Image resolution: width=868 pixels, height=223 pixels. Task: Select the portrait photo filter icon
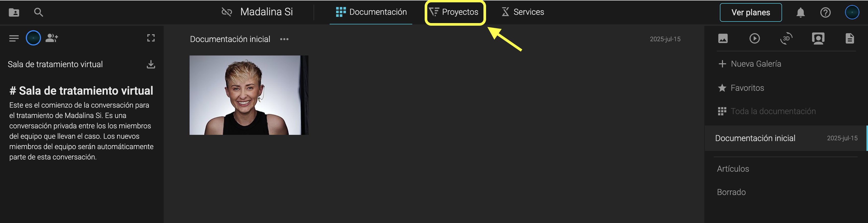(818, 38)
